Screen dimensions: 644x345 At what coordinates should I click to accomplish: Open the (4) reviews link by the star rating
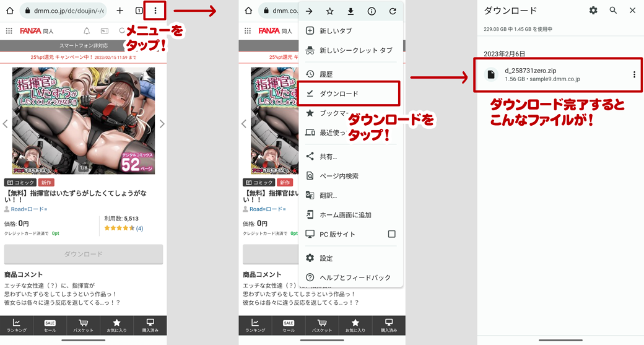tap(140, 229)
